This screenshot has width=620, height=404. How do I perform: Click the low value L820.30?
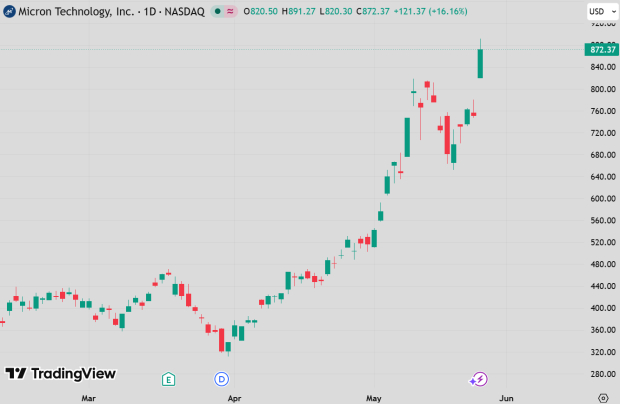[336, 11]
